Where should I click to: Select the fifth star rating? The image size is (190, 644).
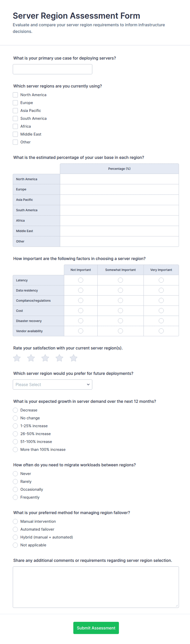(x=74, y=358)
